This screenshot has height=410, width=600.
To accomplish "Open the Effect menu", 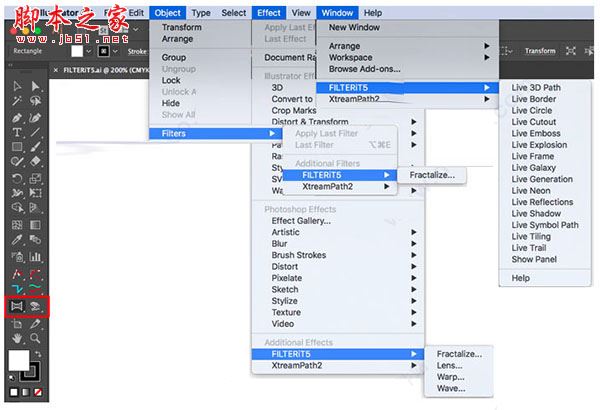I will [x=269, y=13].
